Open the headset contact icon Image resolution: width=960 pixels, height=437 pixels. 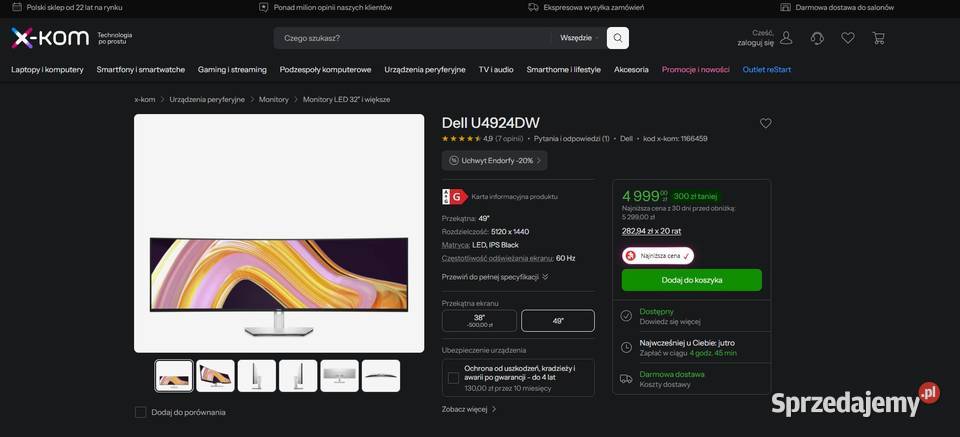(817, 38)
